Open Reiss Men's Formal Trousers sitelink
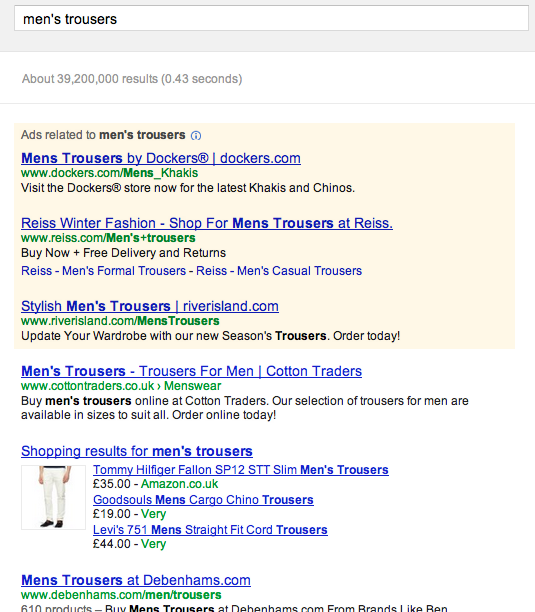Image resolution: width=535 pixels, height=612 pixels. pyautogui.click(x=103, y=270)
